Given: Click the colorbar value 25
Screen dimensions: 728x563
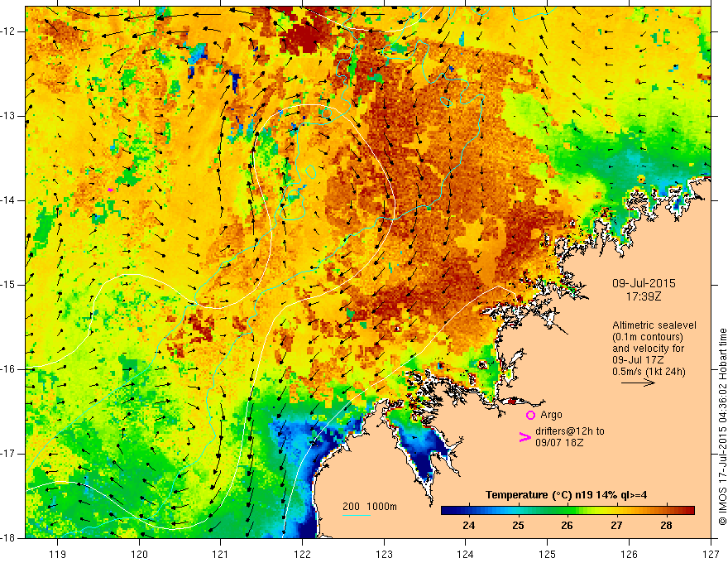Looking at the screenshot, I should 518,526.
